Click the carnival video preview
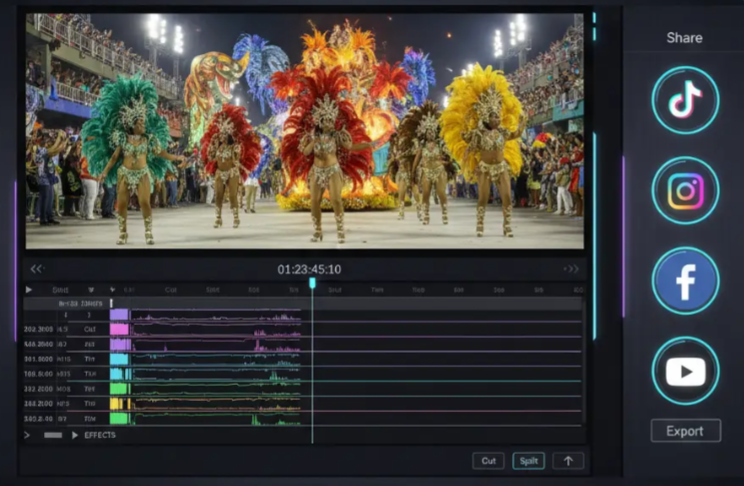Image resolution: width=744 pixels, height=486 pixels. click(305, 131)
